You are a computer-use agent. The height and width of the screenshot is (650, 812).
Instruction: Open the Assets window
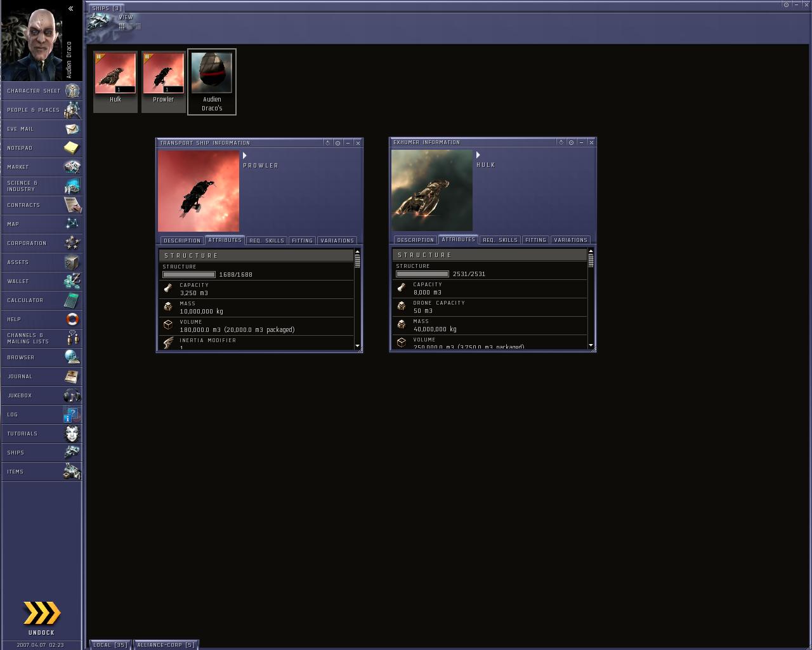coord(41,262)
